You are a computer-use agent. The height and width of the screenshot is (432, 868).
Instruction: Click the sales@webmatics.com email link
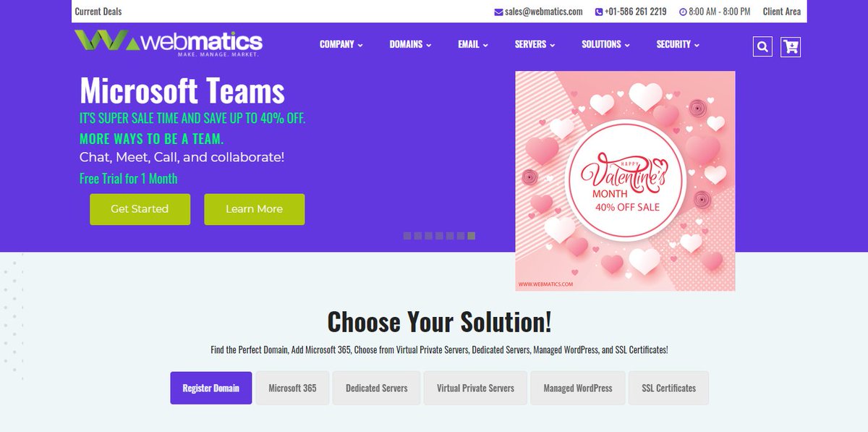click(x=544, y=12)
